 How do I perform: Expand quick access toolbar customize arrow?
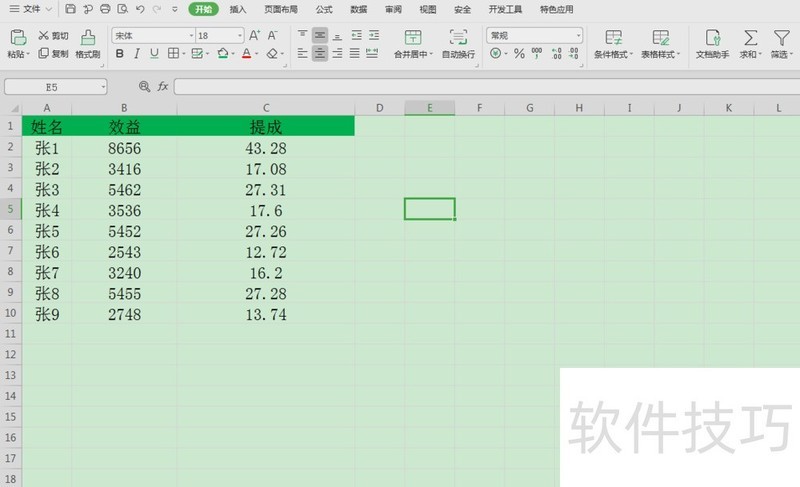(x=175, y=9)
